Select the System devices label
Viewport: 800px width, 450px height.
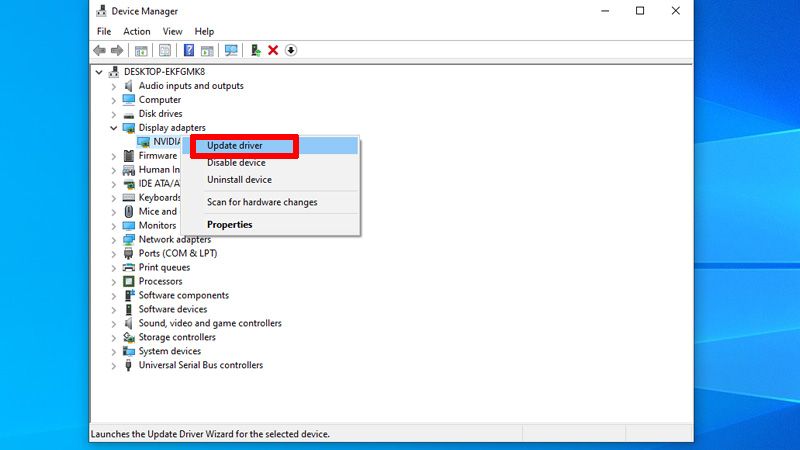170,351
